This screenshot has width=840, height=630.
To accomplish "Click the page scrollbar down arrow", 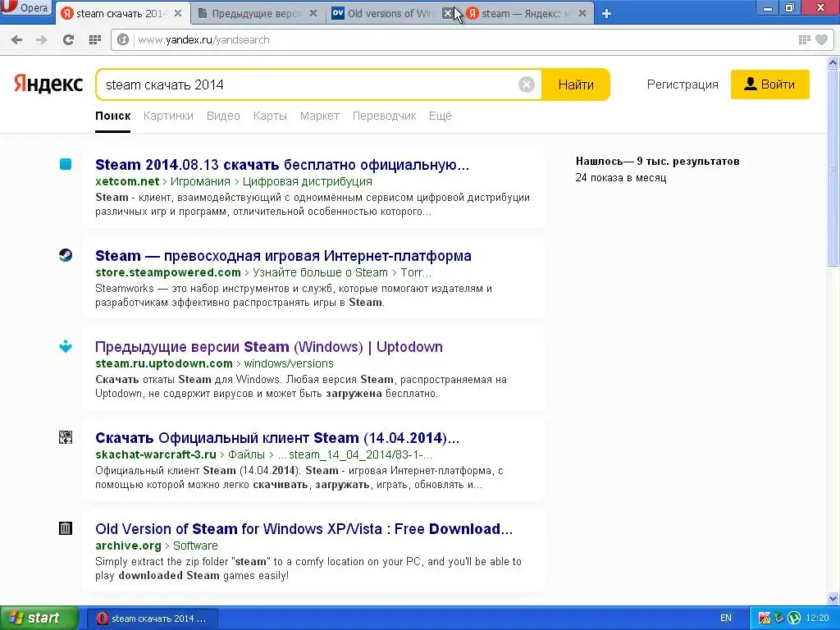I will point(833,599).
